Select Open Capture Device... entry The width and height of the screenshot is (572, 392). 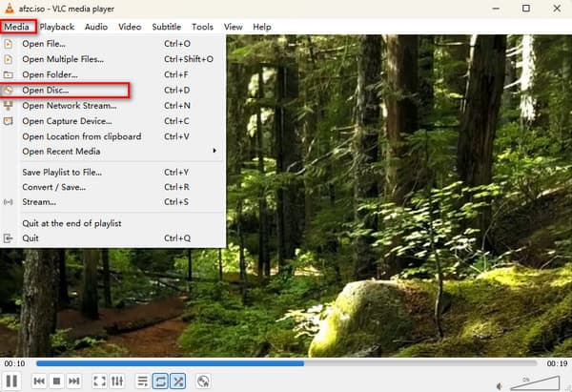click(x=112, y=121)
